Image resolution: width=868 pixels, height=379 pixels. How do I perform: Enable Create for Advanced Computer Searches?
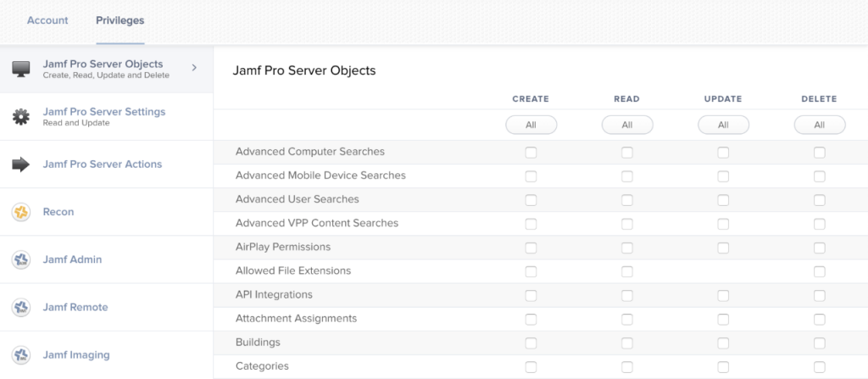click(531, 153)
